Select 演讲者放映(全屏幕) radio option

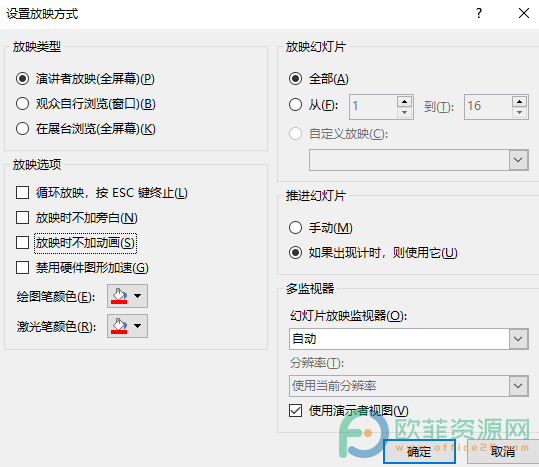pyautogui.click(x=22, y=79)
